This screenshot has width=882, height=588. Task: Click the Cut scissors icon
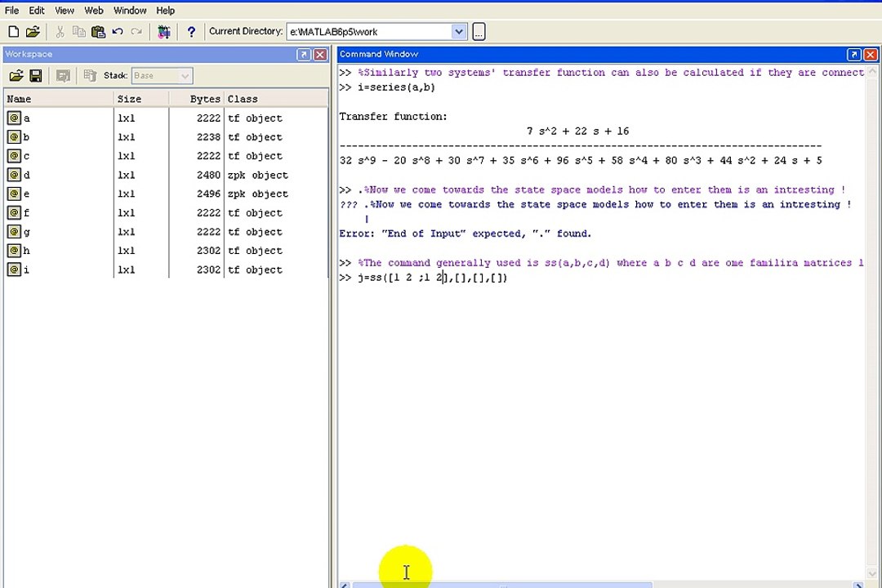[60, 32]
